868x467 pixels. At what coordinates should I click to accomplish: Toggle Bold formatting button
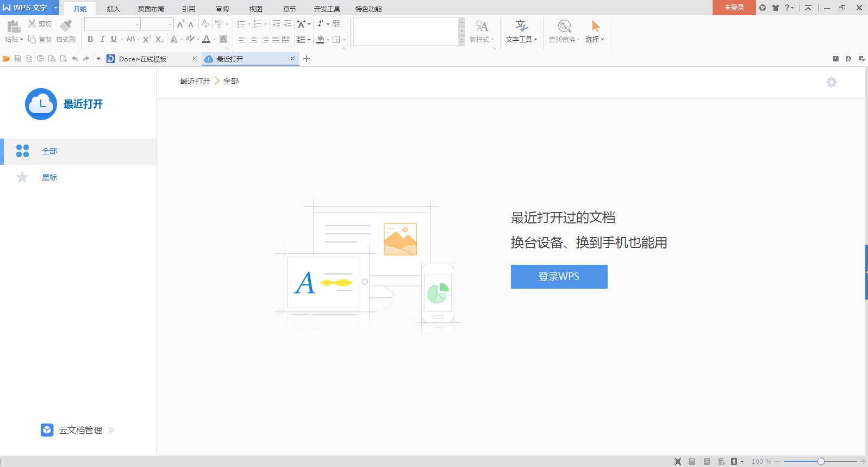coord(90,39)
